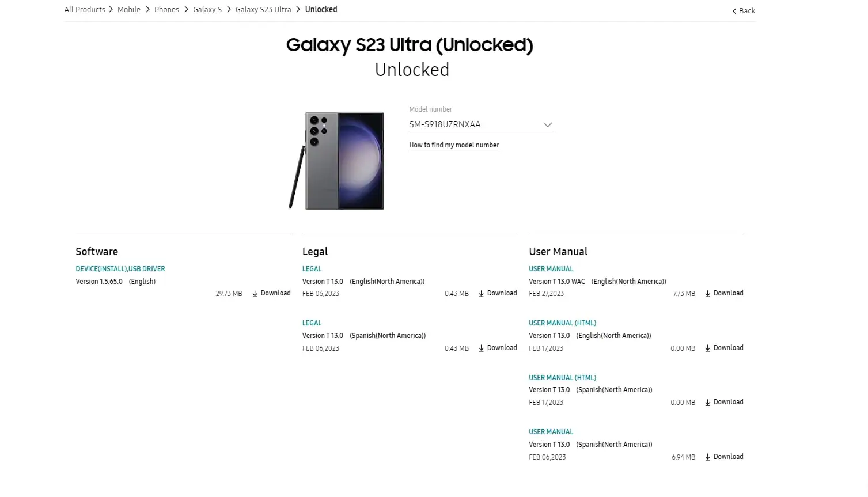This screenshot has height=497, width=868.
Task: Go to Galaxy S23 Ultra breadcrumb
Action: pyautogui.click(x=263, y=10)
